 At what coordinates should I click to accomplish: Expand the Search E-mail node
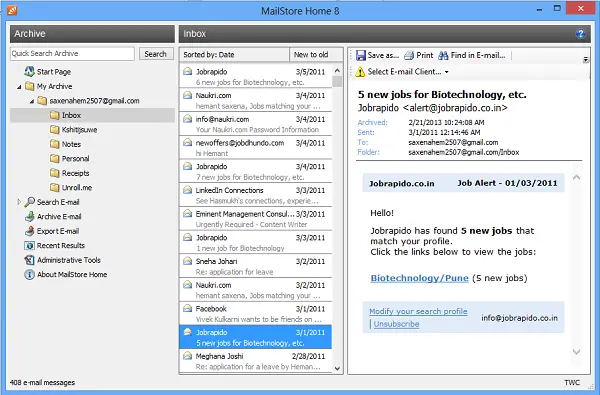[x=19, y=202]
